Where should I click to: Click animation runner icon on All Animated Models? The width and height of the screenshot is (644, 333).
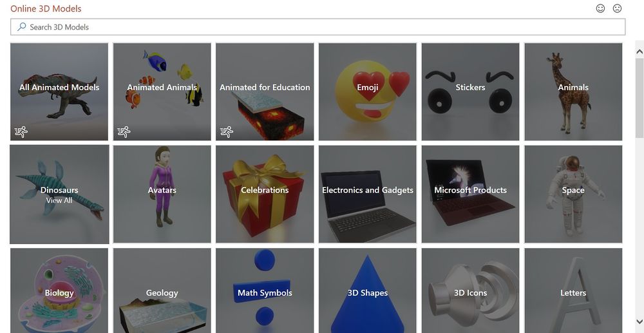(x=21, y=132)
